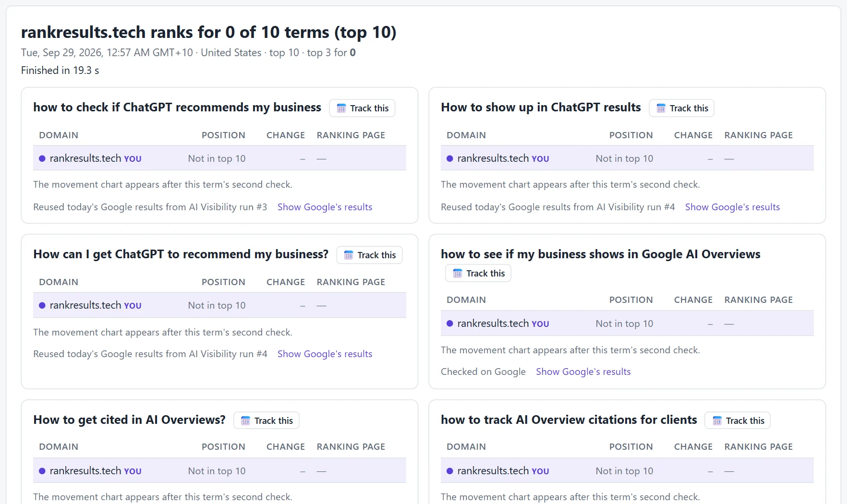Click DOMAIN column header in 'Google AI Overviews' card

pos(466,300)
